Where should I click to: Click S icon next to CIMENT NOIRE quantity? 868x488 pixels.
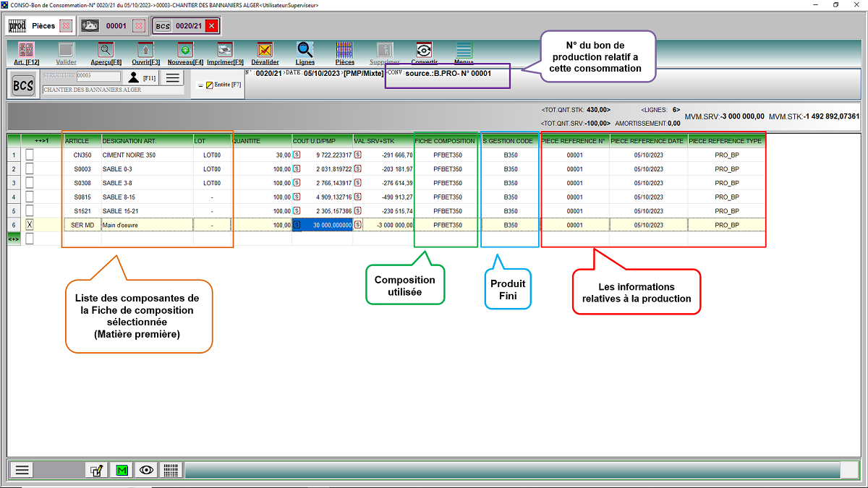pos(297,155)
